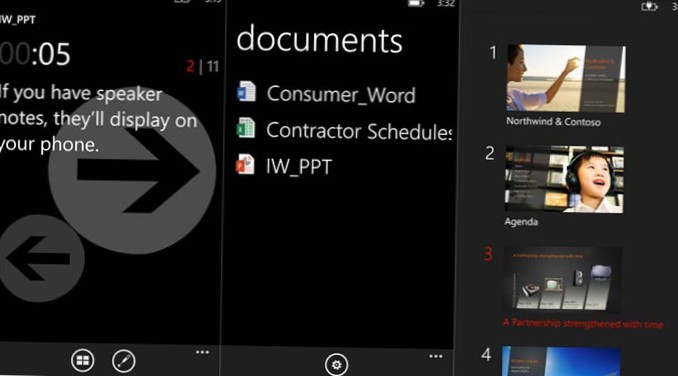Select slide 1 Northwind & Contoso thumbnail
The height and width of the screenshot is (376, 678).
(566, 78)
